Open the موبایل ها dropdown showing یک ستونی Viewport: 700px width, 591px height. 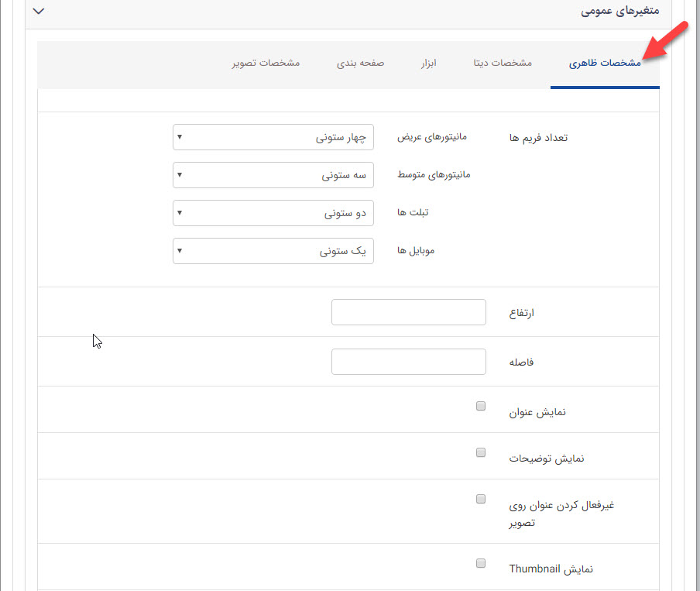pyautogui.click(x=273, y=250)
